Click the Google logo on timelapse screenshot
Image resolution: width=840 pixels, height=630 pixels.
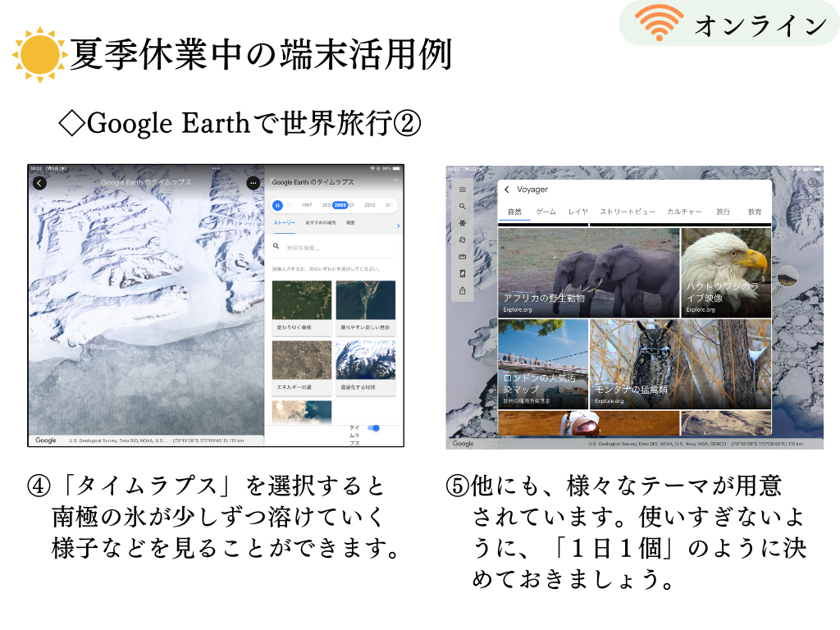(x=46, y=441)
